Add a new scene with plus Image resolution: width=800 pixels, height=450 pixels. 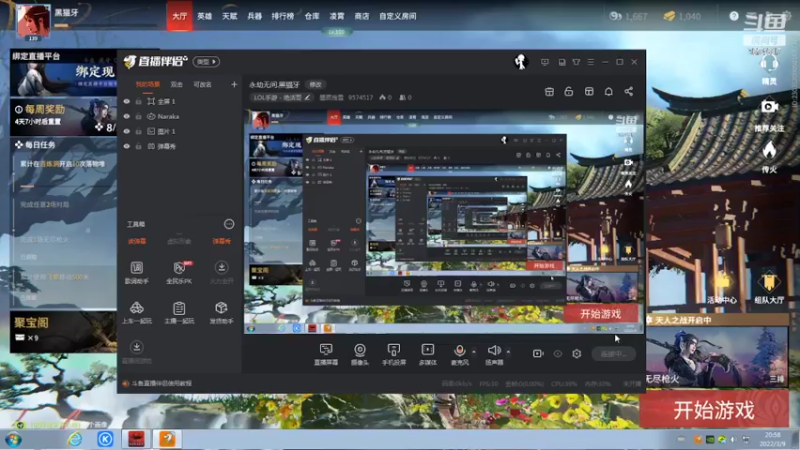(x=234, y=84)
